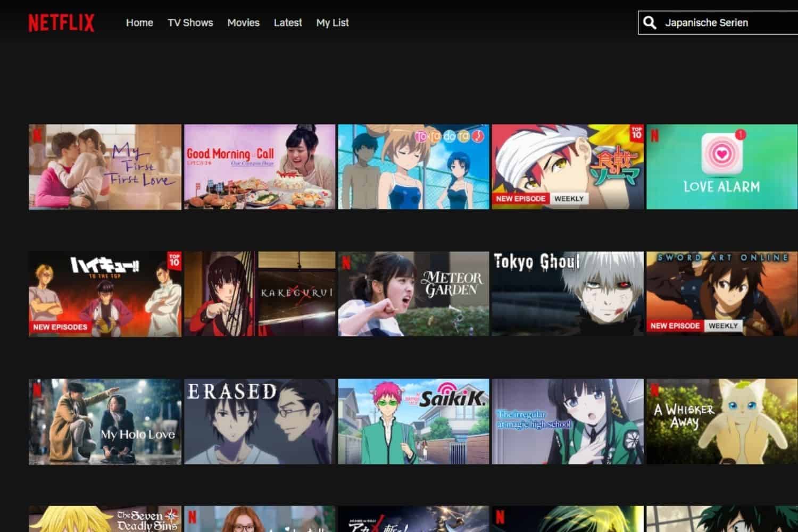Open the Movies section
The height and width of the screenshot is (532, 798).
coord(243,23)
